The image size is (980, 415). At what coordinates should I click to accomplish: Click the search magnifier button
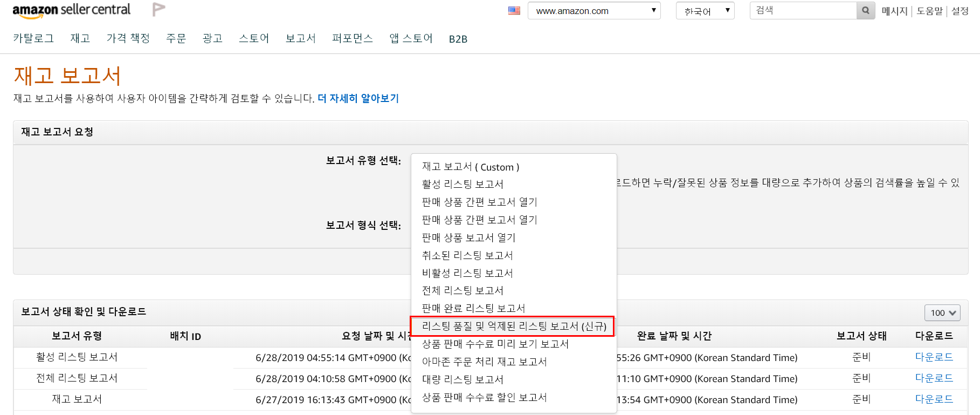pyautogui.click(x=866, y=10)
